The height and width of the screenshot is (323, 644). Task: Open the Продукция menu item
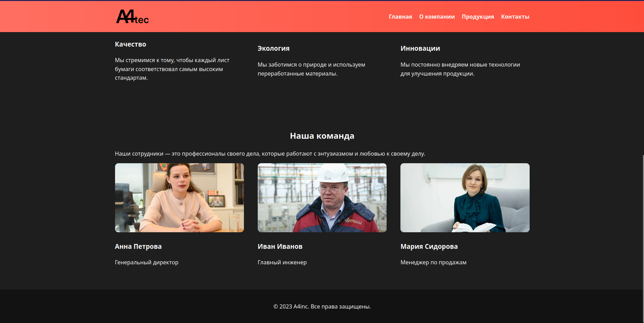[x=477, y=17]
